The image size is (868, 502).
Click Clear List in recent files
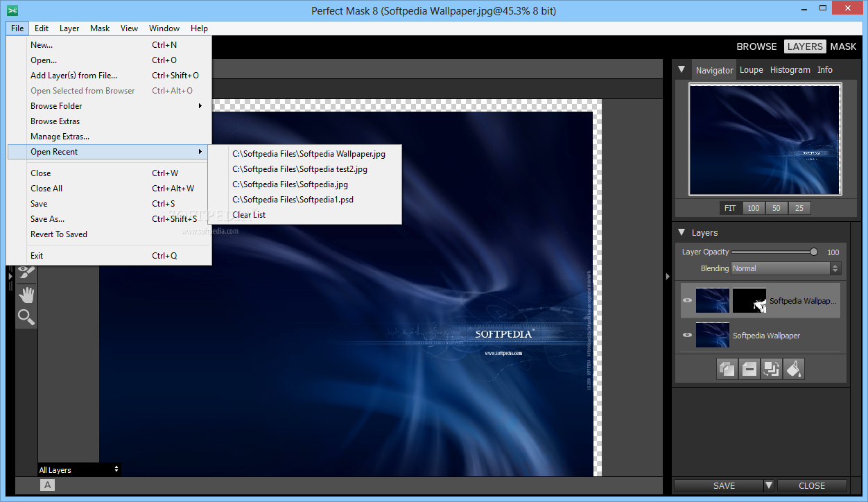coord(305,215)
